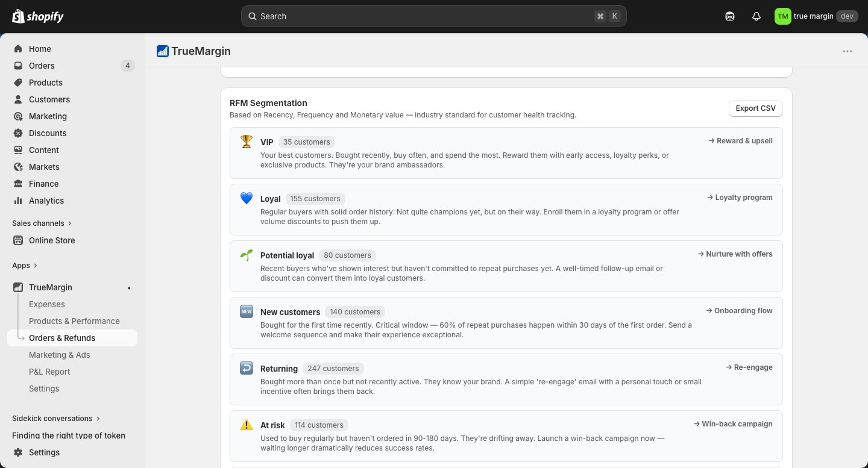Open the three-dot more actions menu
This screenshot has height=468, width=868.
pos(848,51)
